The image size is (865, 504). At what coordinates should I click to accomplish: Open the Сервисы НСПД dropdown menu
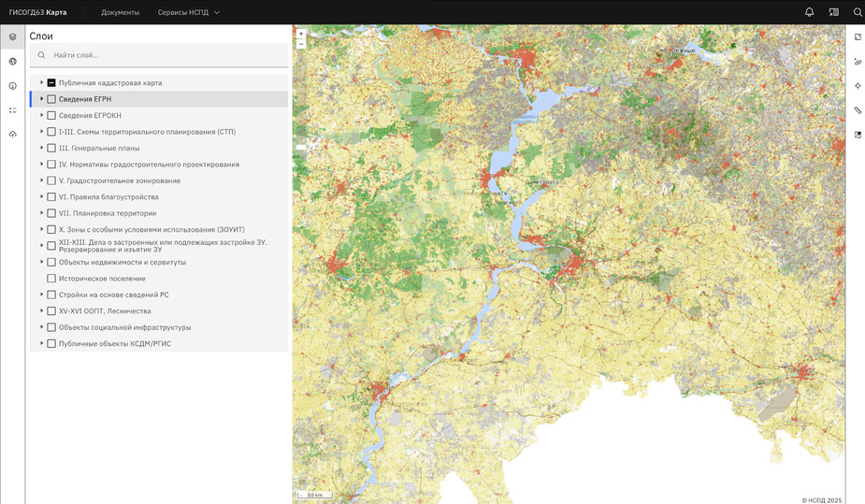[x=189, y=12]
